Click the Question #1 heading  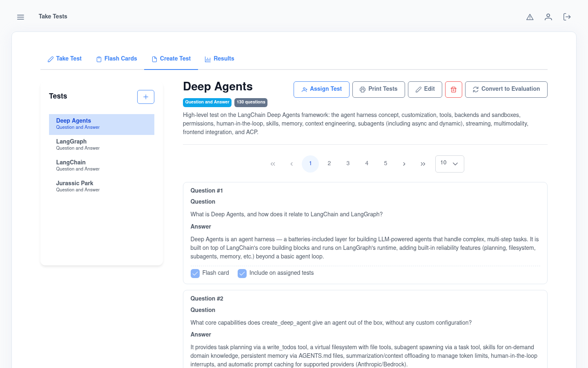point(207,191)
